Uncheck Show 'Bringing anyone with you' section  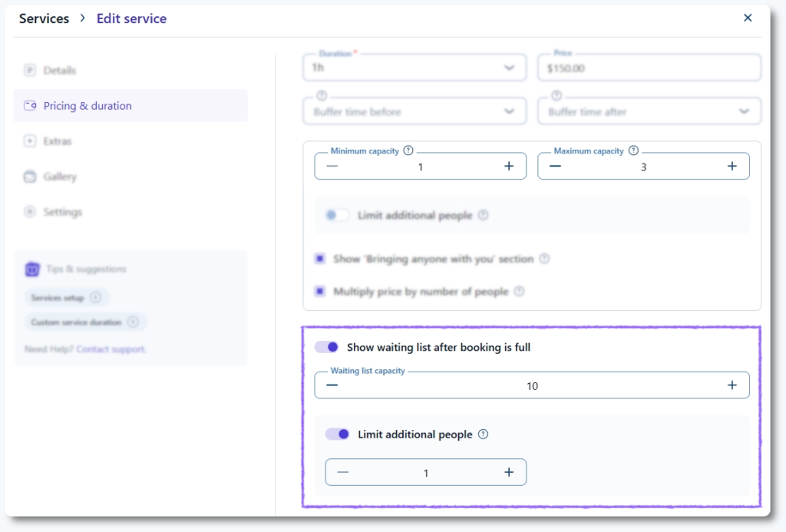(x=320, y=259)
